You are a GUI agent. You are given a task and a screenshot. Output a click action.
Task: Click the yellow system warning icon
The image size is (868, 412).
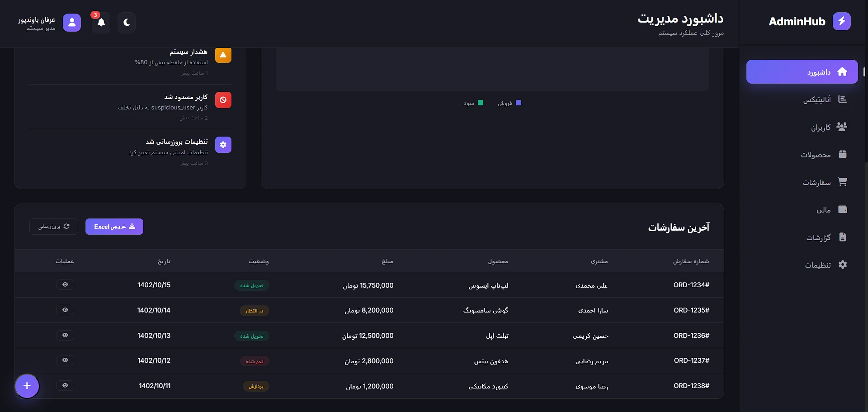click(x=223, y=55)
